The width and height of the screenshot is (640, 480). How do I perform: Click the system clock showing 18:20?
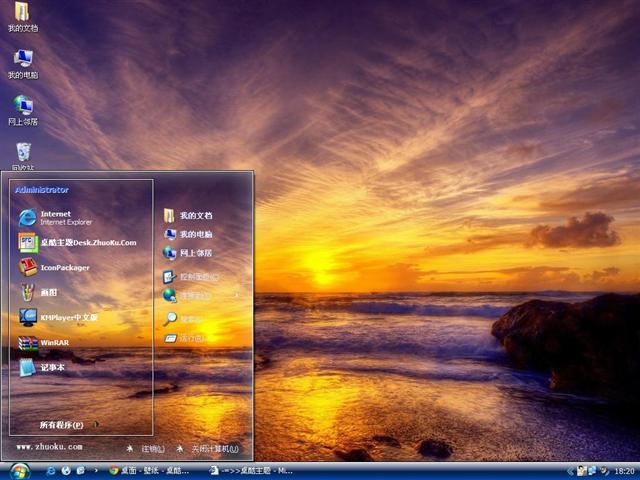[624, 470]
